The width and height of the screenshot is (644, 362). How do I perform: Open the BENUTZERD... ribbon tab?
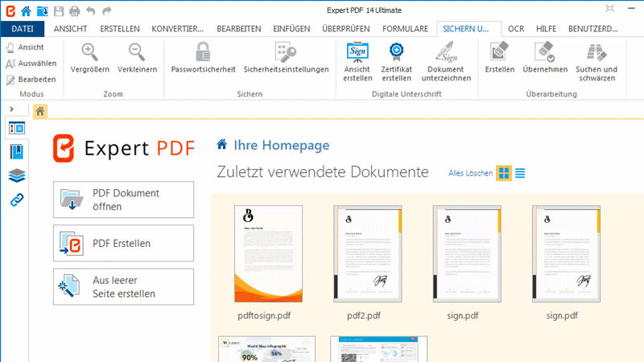[592, 29]
